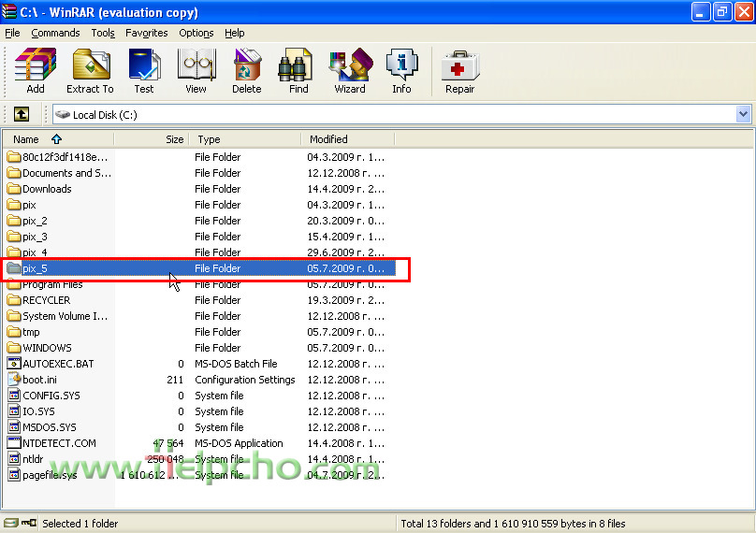Screen dimensions: 756x533
Task: Select the tmp folder icon
Action: pyautogui.click(x=14, y=332)
